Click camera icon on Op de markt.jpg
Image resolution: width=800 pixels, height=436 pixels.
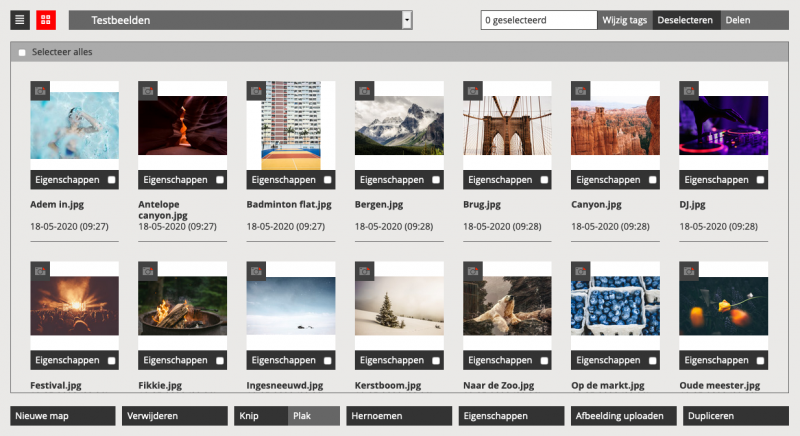(x=580, y=271)
